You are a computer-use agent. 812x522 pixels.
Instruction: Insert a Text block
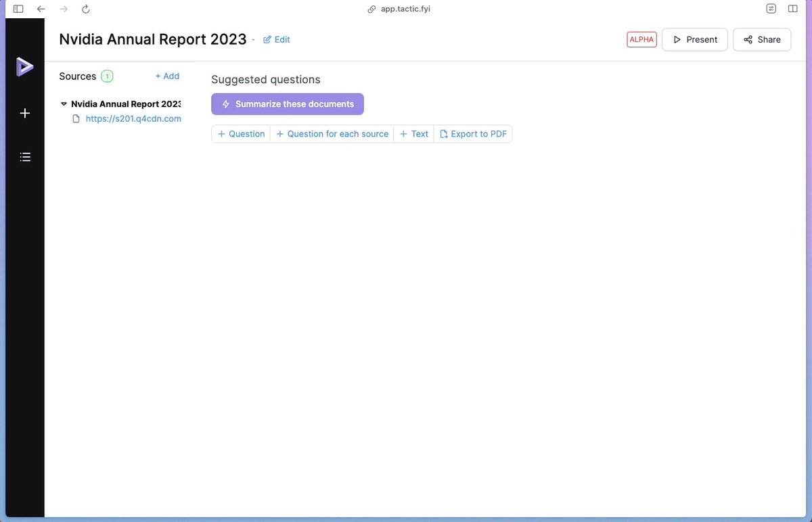[x=414, y=134]
